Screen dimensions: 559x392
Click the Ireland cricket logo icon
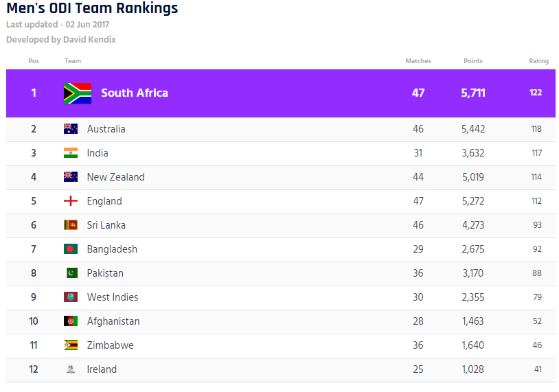click(x=71, y=369)
